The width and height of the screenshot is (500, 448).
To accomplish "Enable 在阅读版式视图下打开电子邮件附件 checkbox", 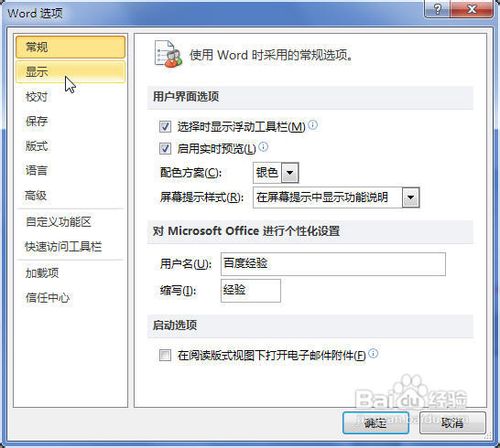I will tap(165, 355).
